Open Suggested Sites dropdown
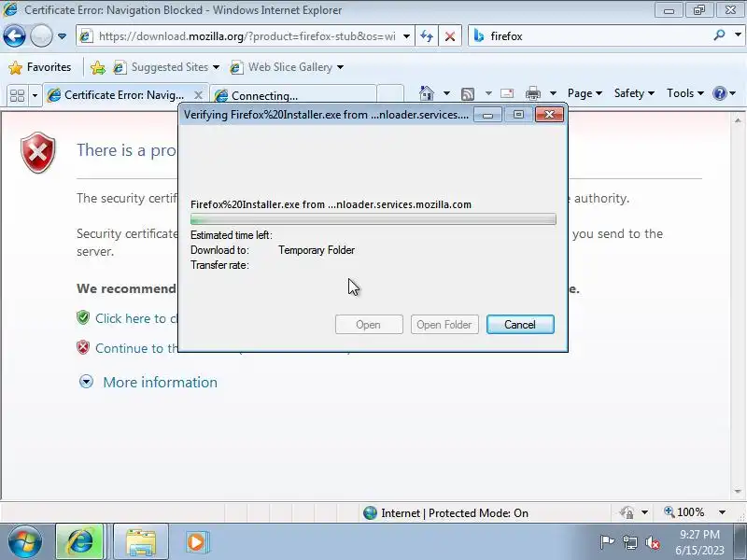This screenshot has height=560, width=747. tap(166, 67)
